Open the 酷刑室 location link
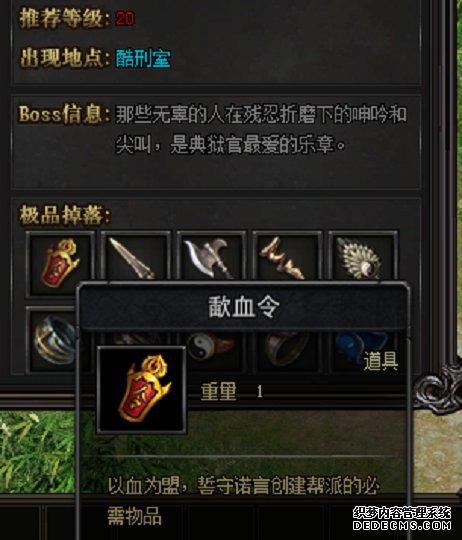462x540 pixels. [143, 58]
